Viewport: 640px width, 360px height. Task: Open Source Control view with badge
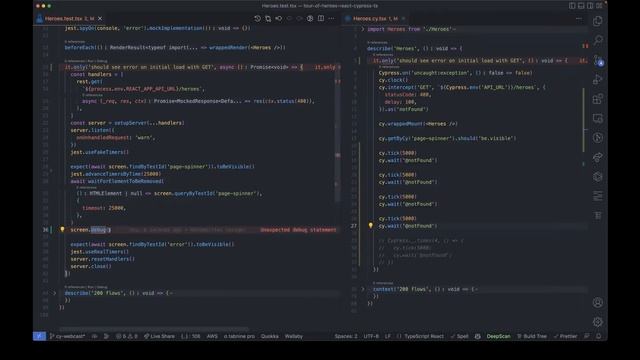[x=598, y=60]
